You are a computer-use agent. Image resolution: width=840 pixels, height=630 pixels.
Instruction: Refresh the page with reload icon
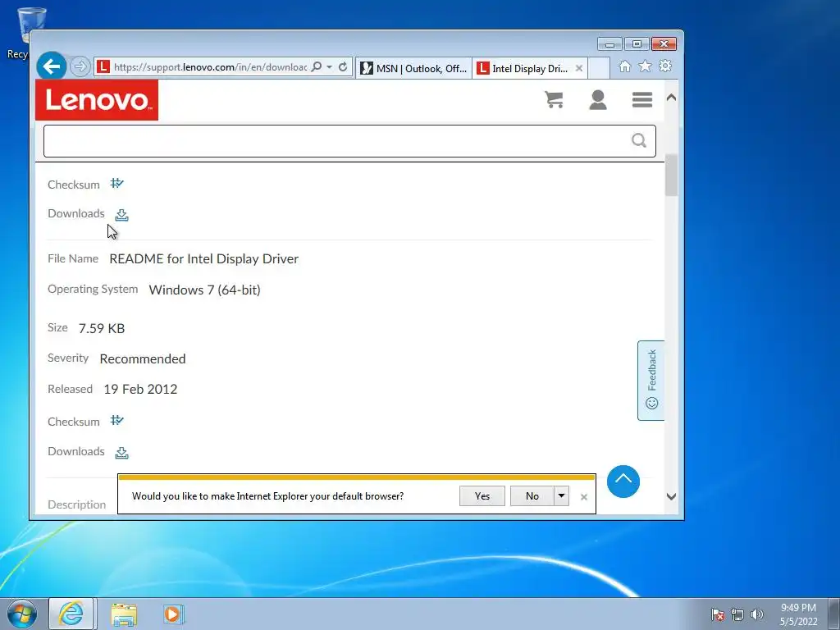[x=343, y=67]
